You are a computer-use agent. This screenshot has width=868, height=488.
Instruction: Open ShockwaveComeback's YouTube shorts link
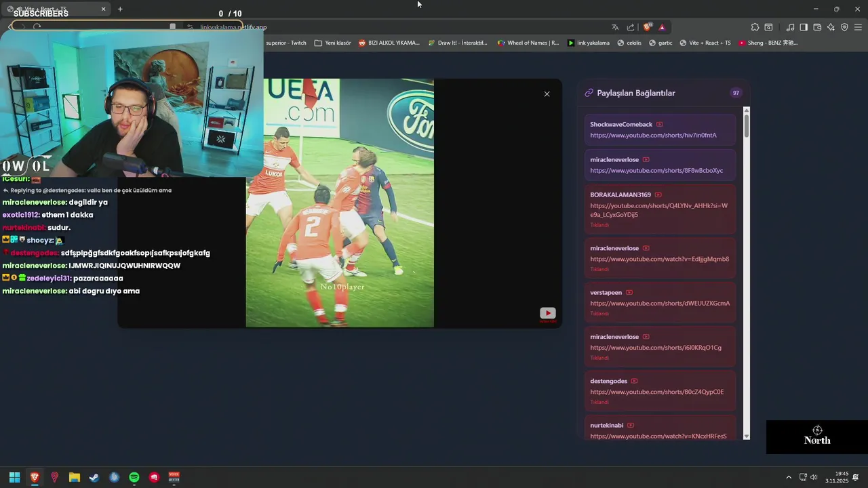[653, 135]
